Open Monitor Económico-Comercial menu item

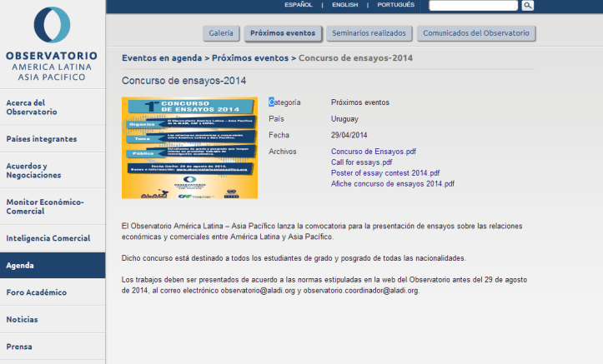coord(53,207)
